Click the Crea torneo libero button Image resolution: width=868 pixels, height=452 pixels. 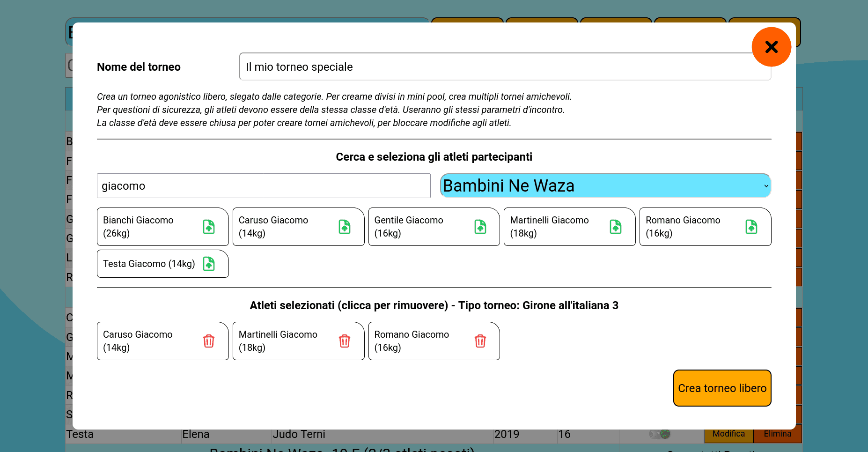tap(722, 388)
